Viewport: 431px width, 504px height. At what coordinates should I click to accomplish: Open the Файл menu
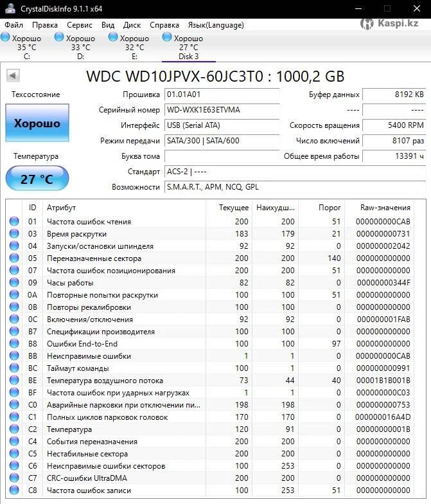(14, 24)
